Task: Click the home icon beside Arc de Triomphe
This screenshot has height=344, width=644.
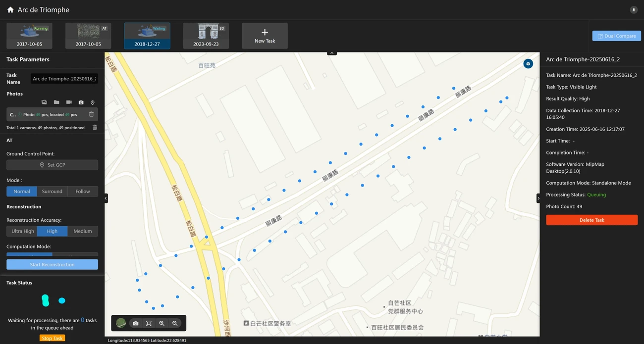Action: tap(10, 10)
